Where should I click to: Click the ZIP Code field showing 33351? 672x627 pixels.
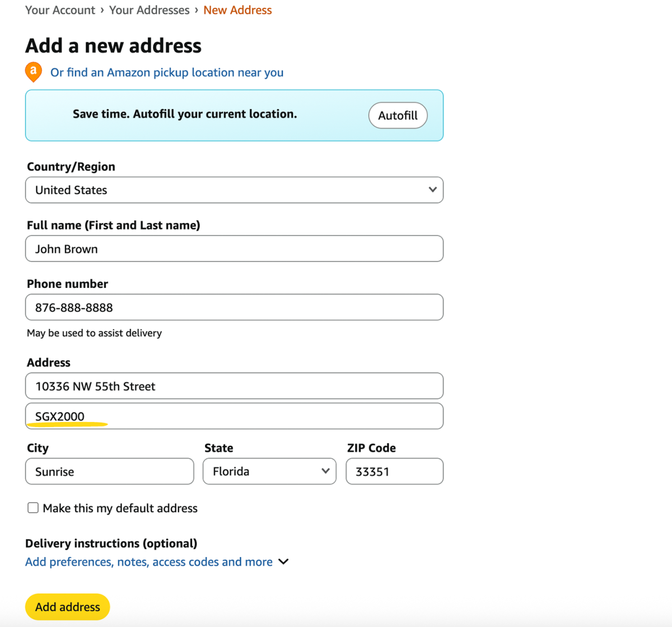(394, 471)
